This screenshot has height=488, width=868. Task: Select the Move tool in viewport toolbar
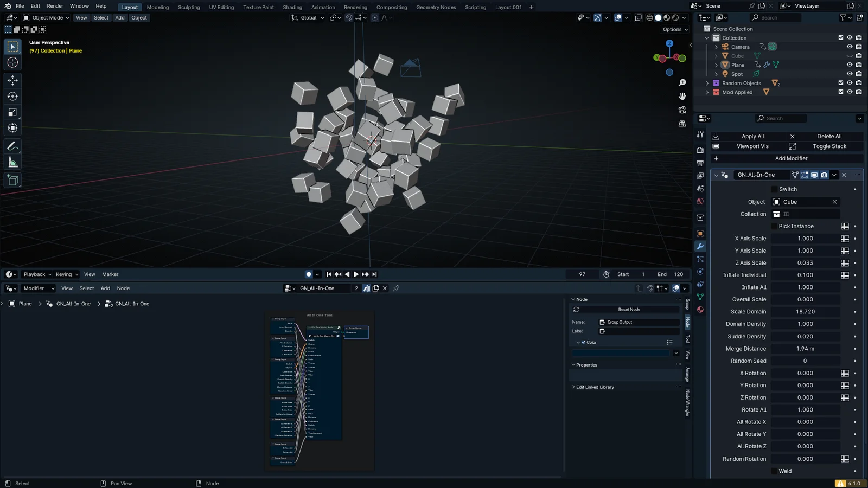[12, 80]
